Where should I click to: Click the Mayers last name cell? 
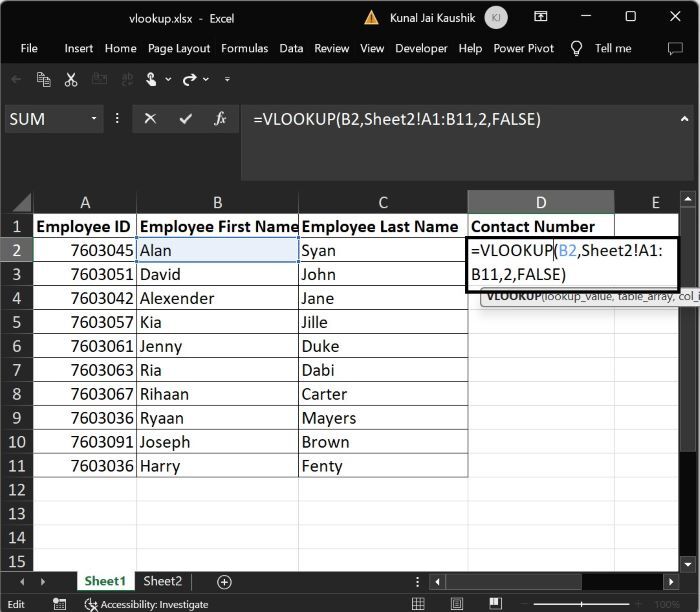(x=383, y=418)
